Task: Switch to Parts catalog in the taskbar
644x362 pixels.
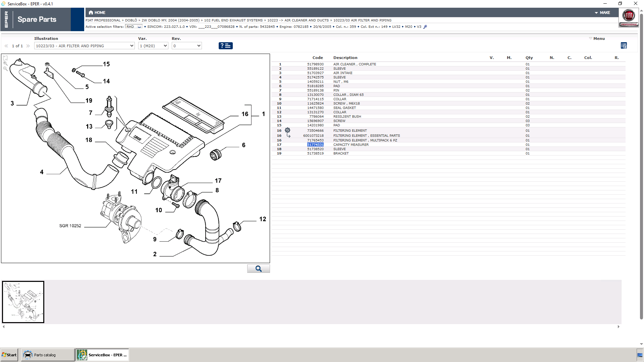Action: point(48,355)
